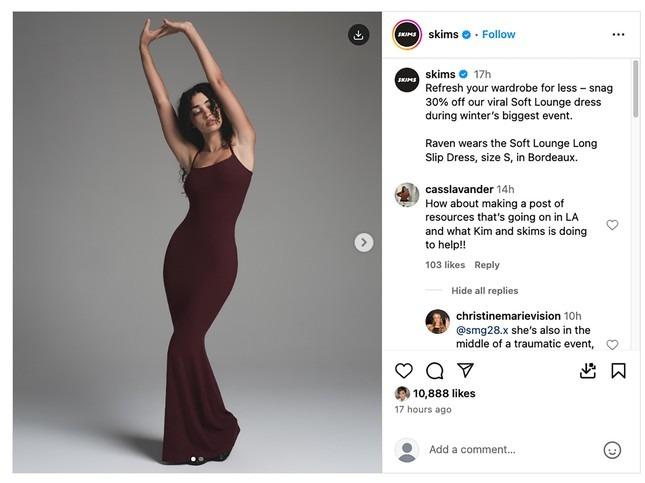Open casslavander's profile avatar
Screen dimensions: 645x483
407,194
